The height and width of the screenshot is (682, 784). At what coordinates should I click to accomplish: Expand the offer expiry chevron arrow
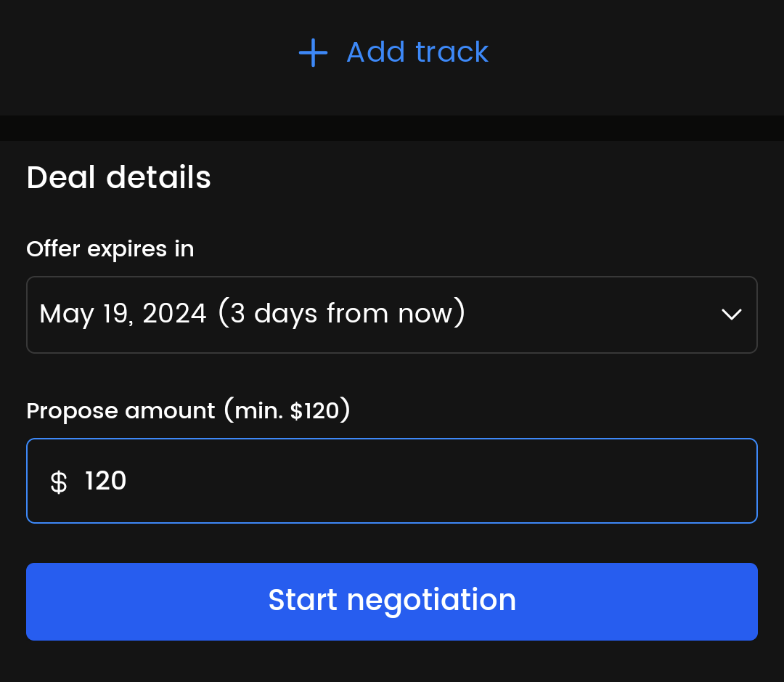(x=731, y=314)
